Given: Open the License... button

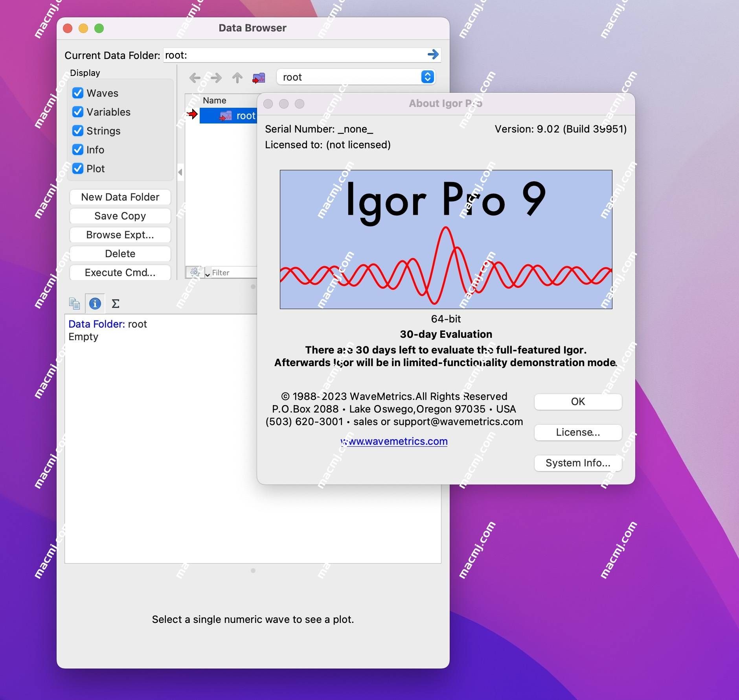Looking at the screenshot, I should (x=578, y=432).
